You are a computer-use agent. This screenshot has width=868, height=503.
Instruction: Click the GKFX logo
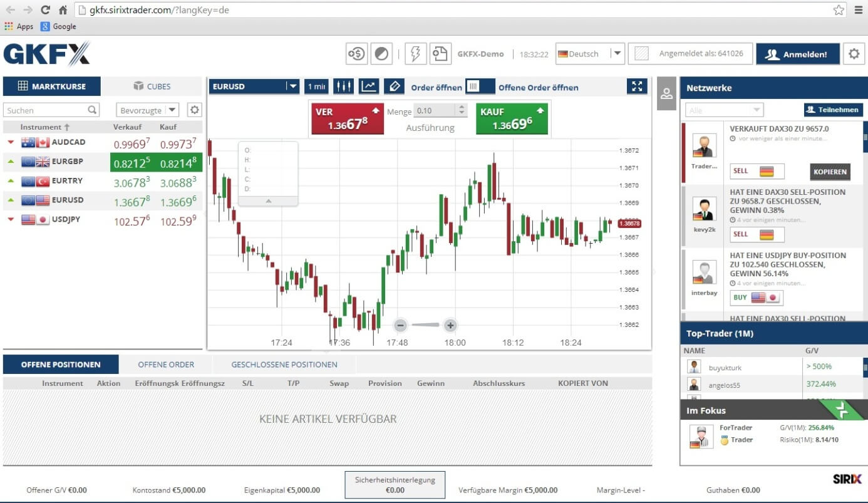tap(47, 54)
